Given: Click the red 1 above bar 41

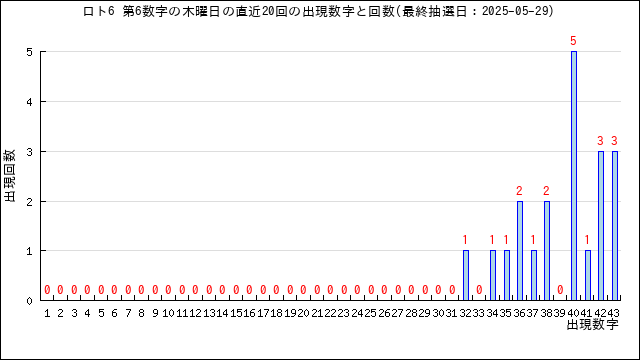Looking at the screenshot, I should [587, 240].
